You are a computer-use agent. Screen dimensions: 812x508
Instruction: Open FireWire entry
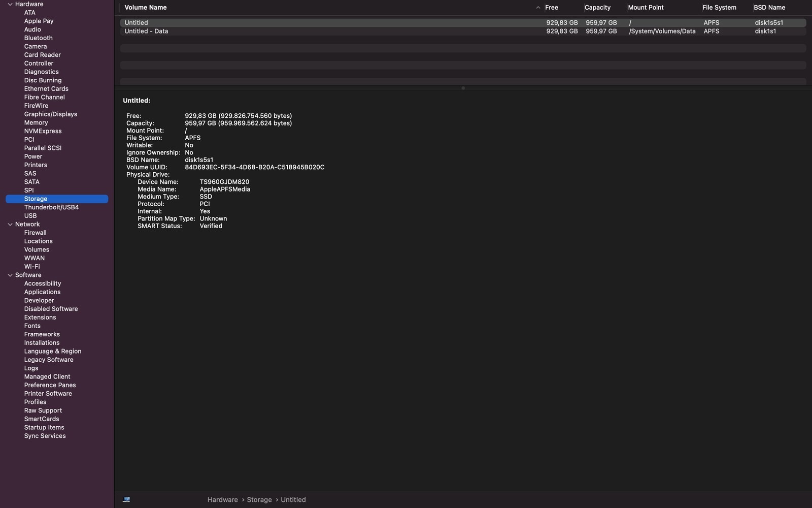point(36,106)
